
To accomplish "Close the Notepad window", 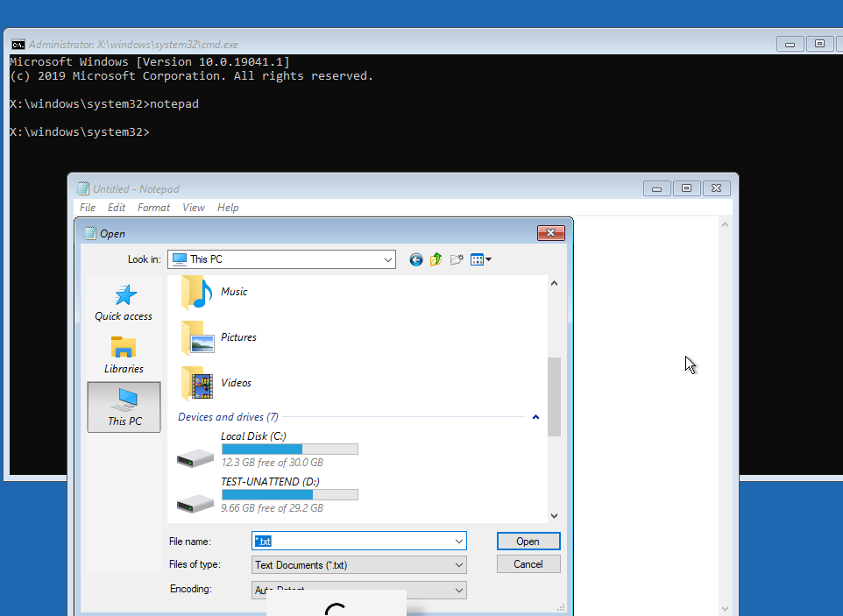I will (716, 188).
